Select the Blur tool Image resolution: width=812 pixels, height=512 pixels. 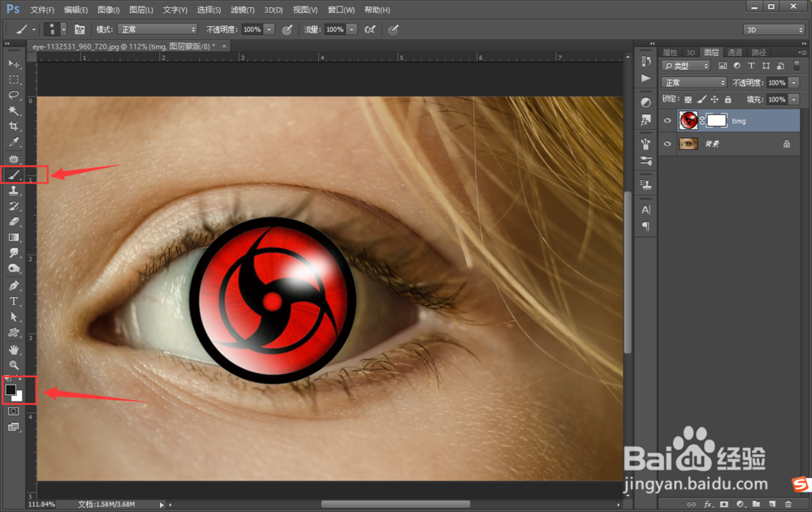pyautogui.click(x=14, y=252)
